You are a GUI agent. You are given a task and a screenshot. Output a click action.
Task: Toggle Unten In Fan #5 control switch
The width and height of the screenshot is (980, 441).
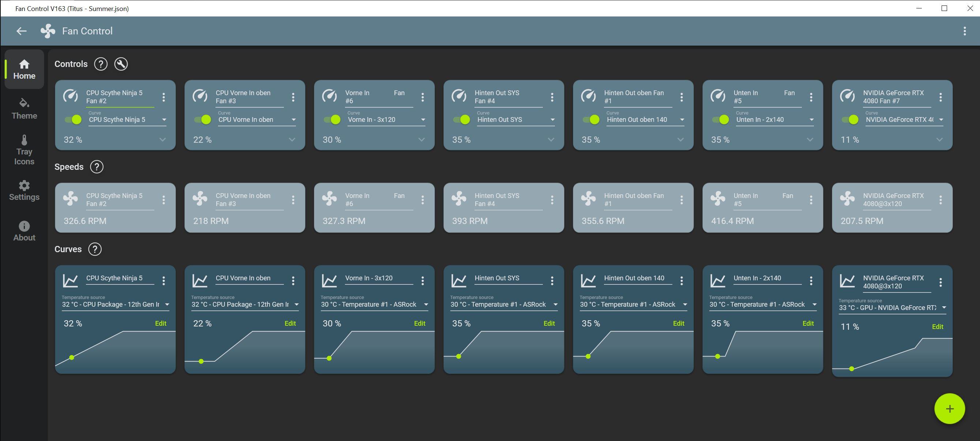point(721,119)
